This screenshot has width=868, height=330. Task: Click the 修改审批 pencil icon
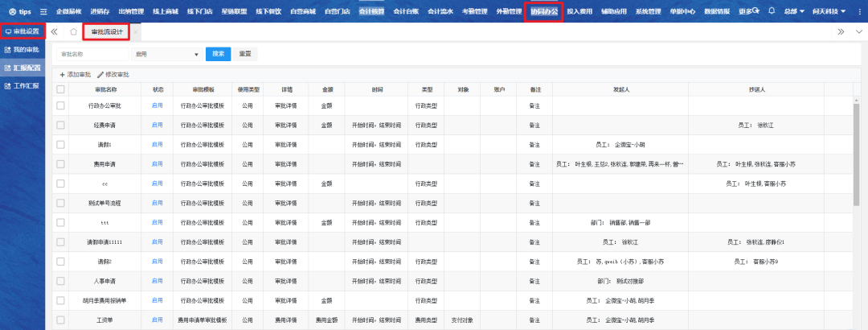tap(100, 74)
